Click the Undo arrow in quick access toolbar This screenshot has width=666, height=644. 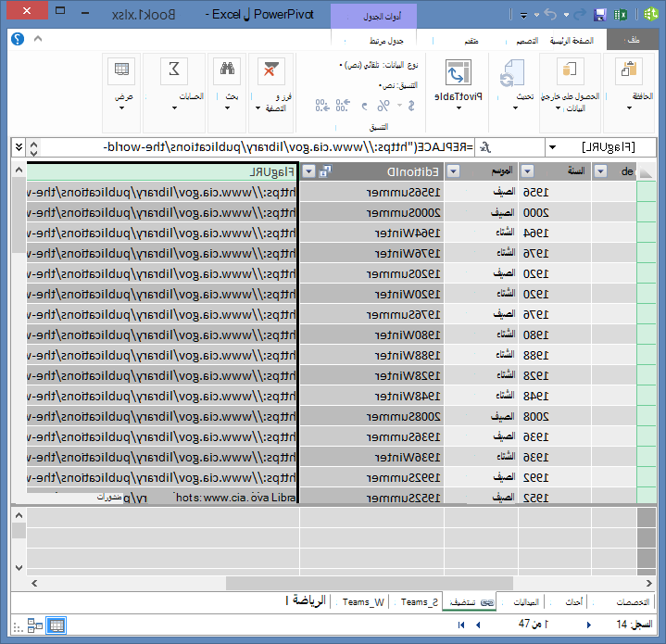[x=550, y=15]
